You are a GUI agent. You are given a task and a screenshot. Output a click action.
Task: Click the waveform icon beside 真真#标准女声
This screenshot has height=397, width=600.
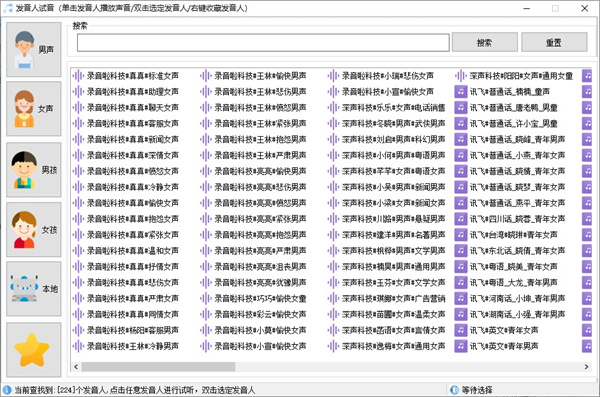[78, 76]
